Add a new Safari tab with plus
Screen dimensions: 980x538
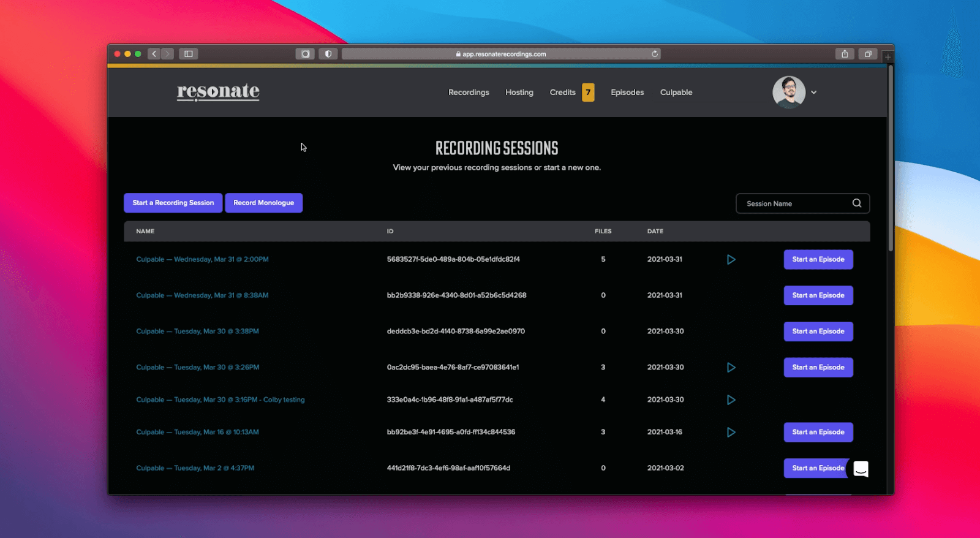888,57
